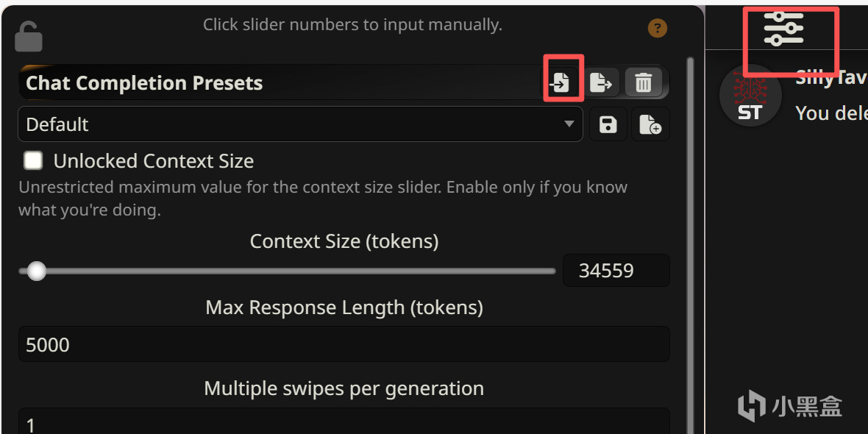Enable the Unlocked Context Size checkbox
This screenshot has height=434, width=868.
(x=33, y=160)
